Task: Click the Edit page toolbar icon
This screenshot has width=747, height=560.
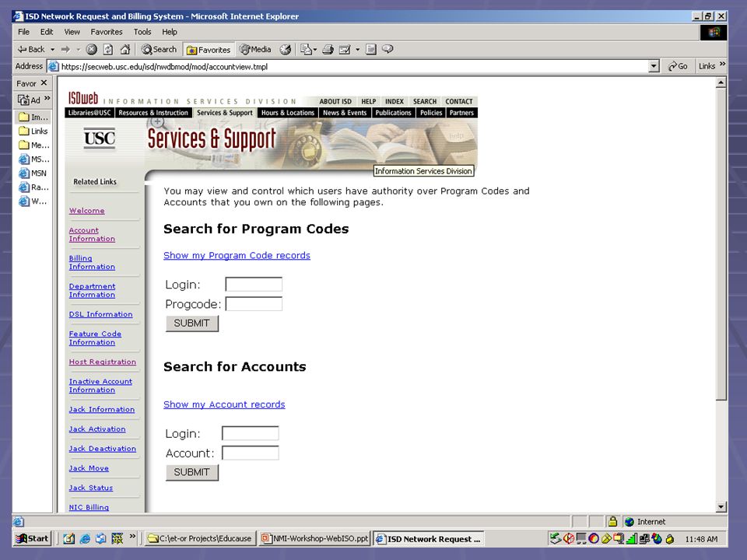Action: tap(345, 49)
